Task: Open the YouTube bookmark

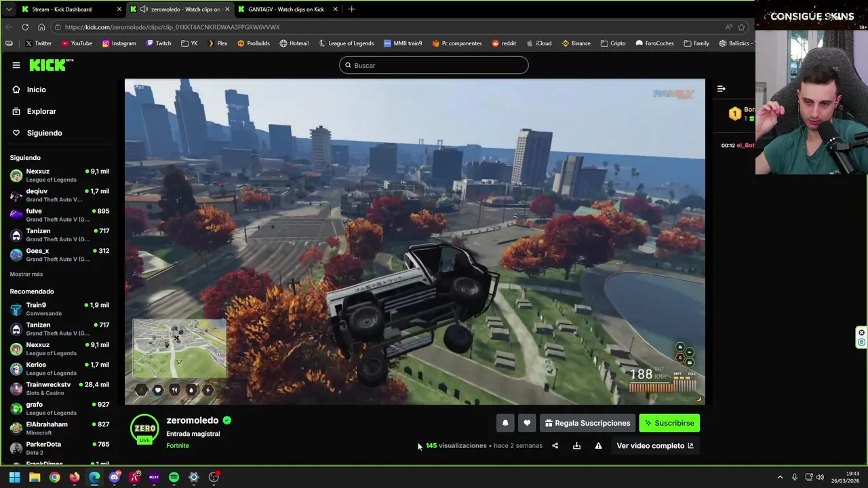Action: click(77, 43)
